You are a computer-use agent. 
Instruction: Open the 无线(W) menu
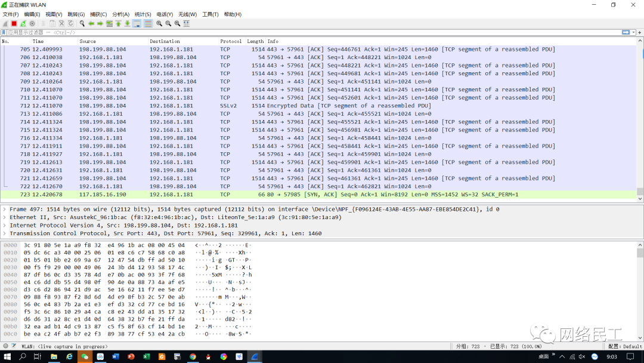pyautogui.click(x=187, y=14)
